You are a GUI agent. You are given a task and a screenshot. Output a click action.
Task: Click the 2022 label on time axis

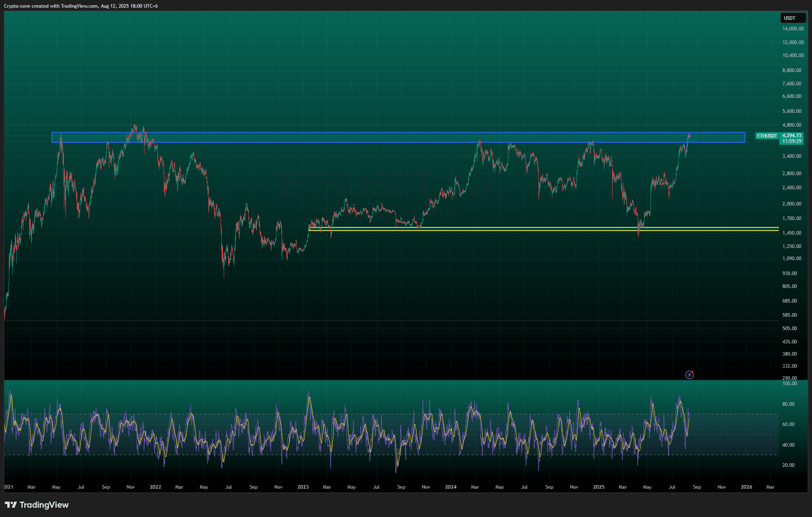click(155, 487)
